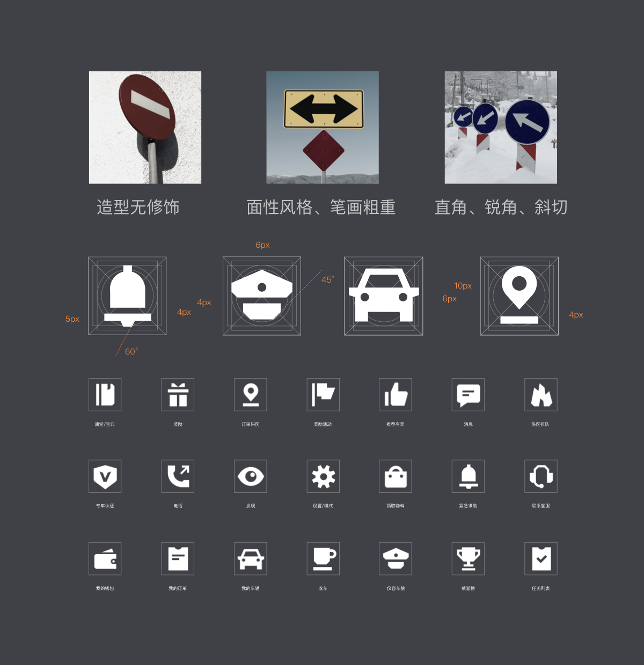Click the 我的钱包 label text
The image size is (644, 665).
point(105,588)
